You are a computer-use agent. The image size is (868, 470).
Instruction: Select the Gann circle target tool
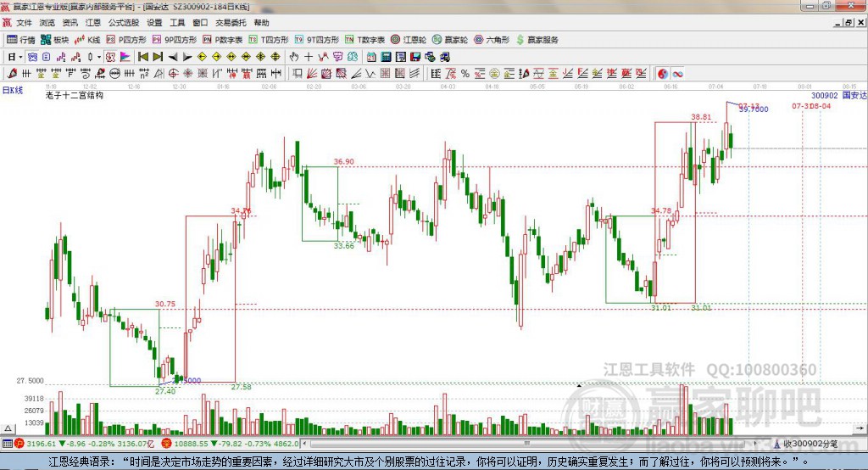[x=173, y=74]
